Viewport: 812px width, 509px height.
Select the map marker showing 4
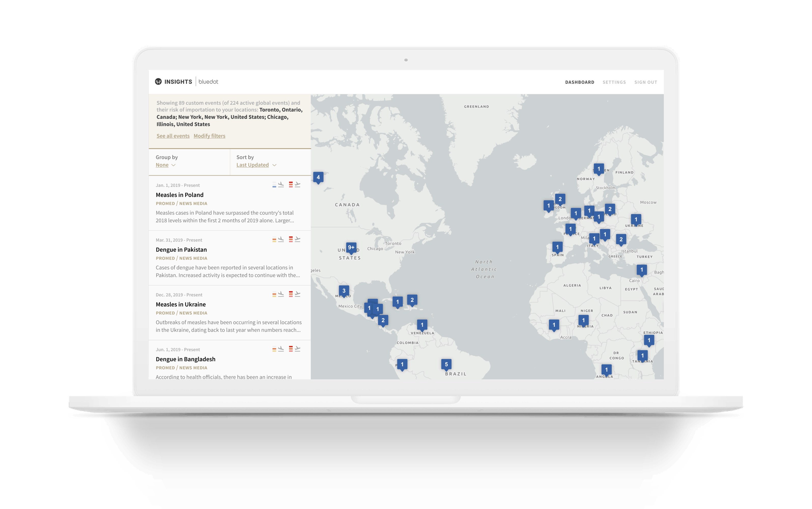pyautogui.click(x=318, y=178)
